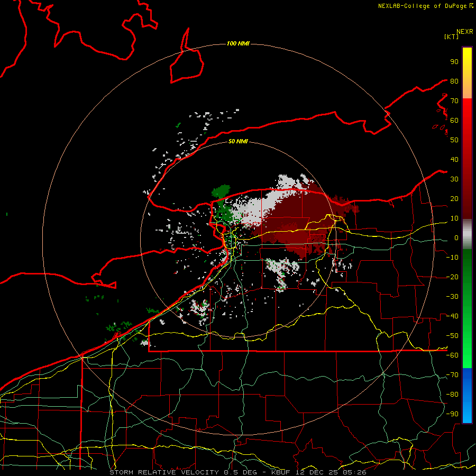Click the 50 NMI range ring label
Image resolution: width=476 pixels, height=476 pixels.
point(238,141)
